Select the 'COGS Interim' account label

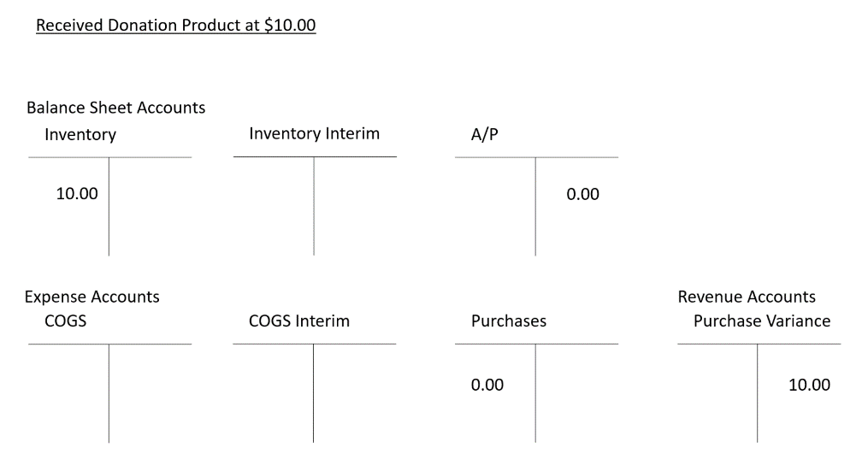coord(298,321)
